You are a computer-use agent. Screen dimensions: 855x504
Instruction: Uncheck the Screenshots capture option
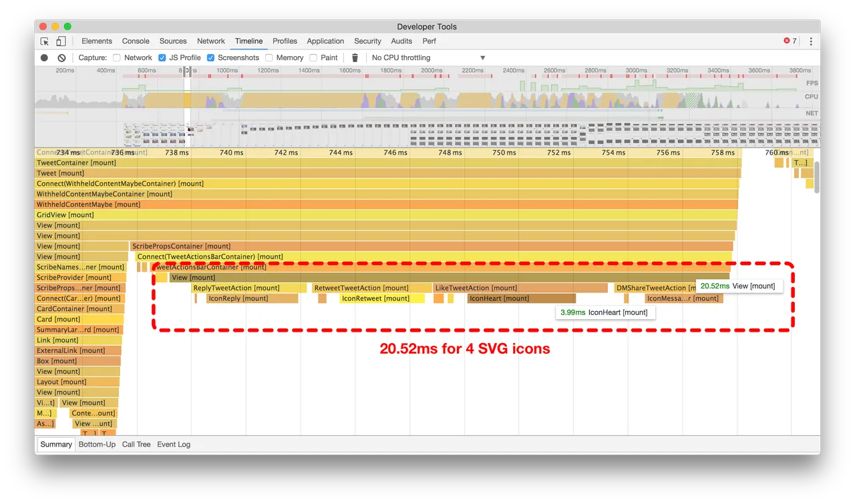[x=210, y=57]
